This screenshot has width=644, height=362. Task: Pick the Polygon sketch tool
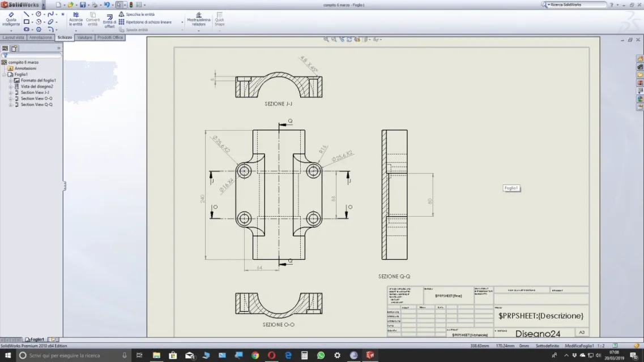39,29
